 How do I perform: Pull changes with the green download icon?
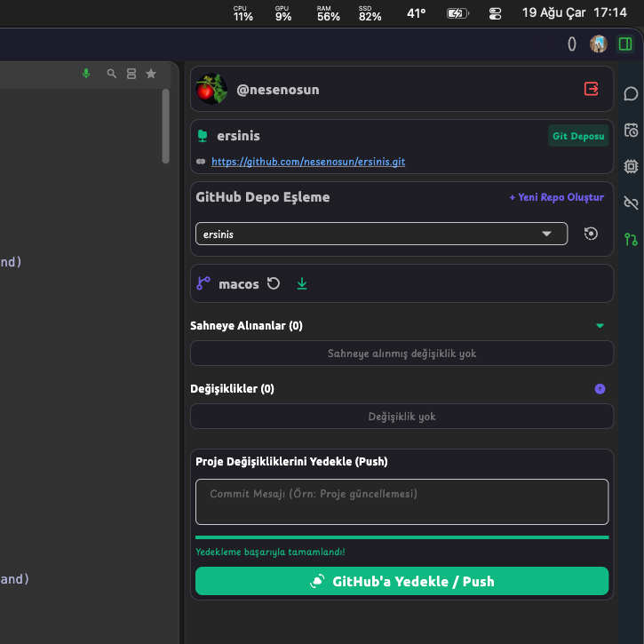pyautogui.click(x=302, y=283)
